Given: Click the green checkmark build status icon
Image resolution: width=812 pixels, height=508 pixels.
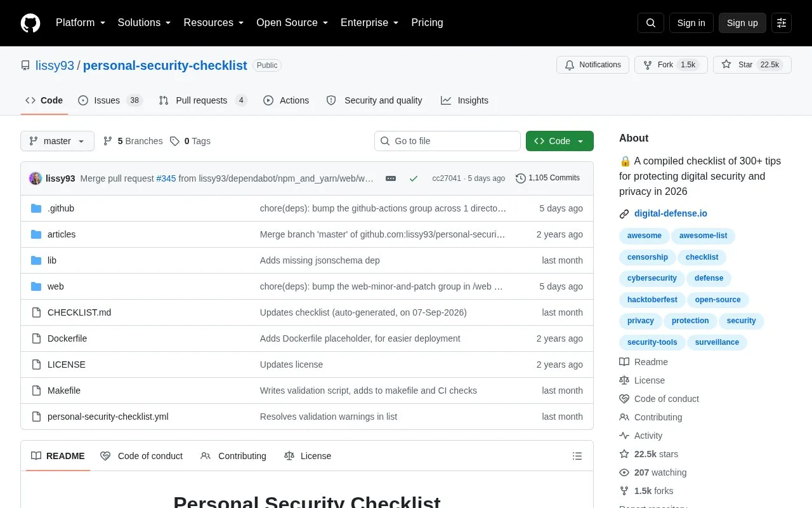Looking at the screenshot, I should pyautogui.click(x=414, y=178).
